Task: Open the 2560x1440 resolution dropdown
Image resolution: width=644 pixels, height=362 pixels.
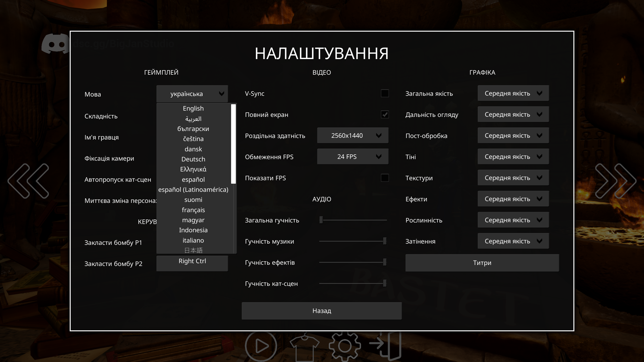Action: click(353, 135)
